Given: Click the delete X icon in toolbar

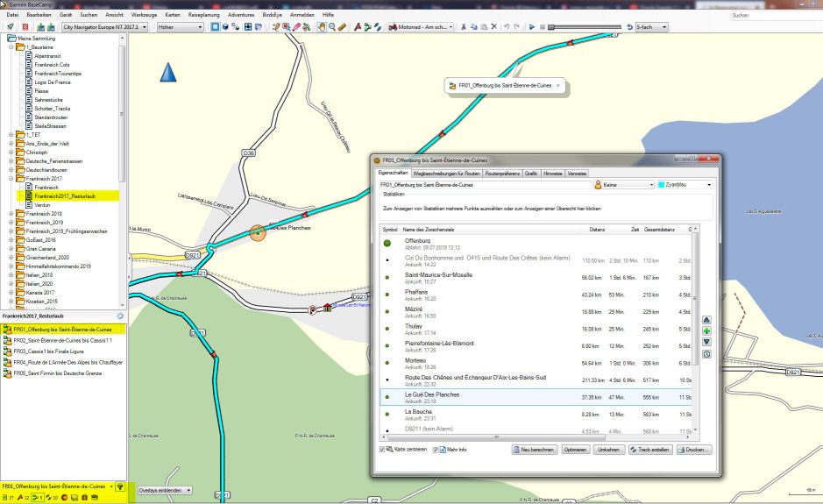Looking at the screenshot, I should [494, 26].
